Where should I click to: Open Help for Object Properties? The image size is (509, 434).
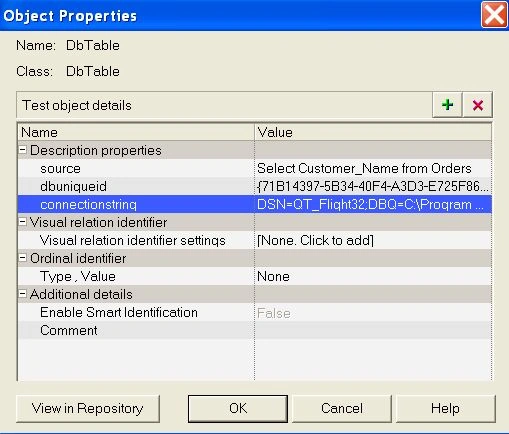(x=445, y=409)
